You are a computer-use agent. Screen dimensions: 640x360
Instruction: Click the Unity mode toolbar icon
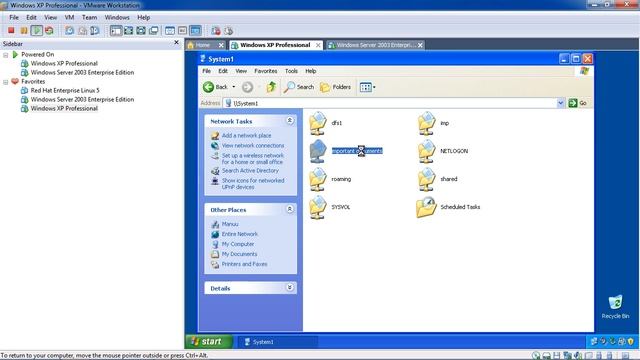153,31
